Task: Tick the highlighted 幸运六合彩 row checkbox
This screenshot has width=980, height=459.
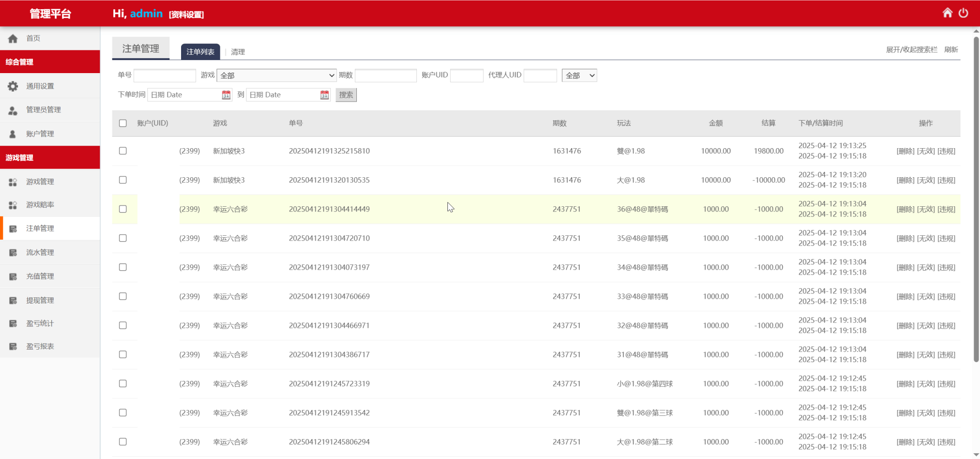Action: coord(122,209)
